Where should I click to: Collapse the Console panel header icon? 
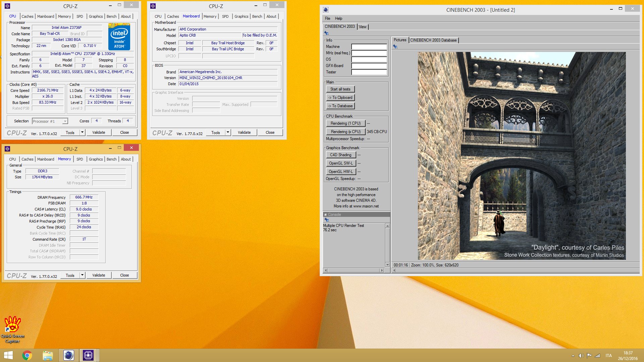[x=325, y=215]
